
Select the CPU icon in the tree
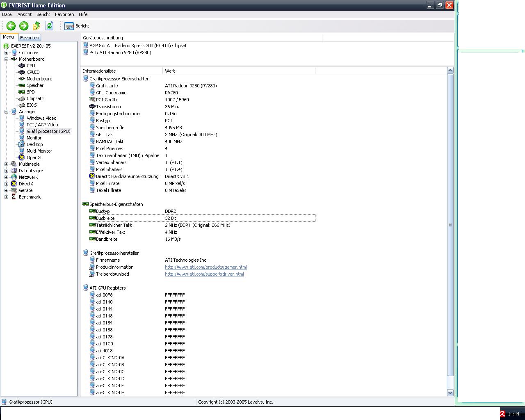[22, 66]
